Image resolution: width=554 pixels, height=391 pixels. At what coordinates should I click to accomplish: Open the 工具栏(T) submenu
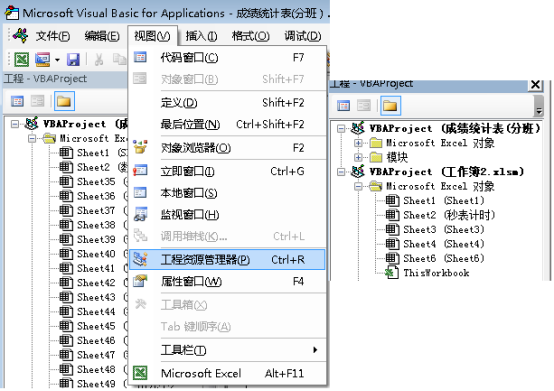(227, 350)
